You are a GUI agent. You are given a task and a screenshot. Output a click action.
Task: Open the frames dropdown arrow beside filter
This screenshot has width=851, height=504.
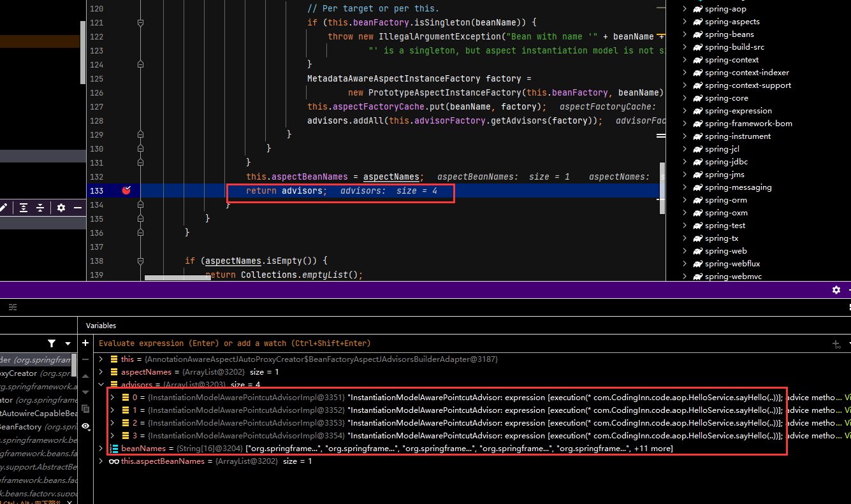pos(68,344)
